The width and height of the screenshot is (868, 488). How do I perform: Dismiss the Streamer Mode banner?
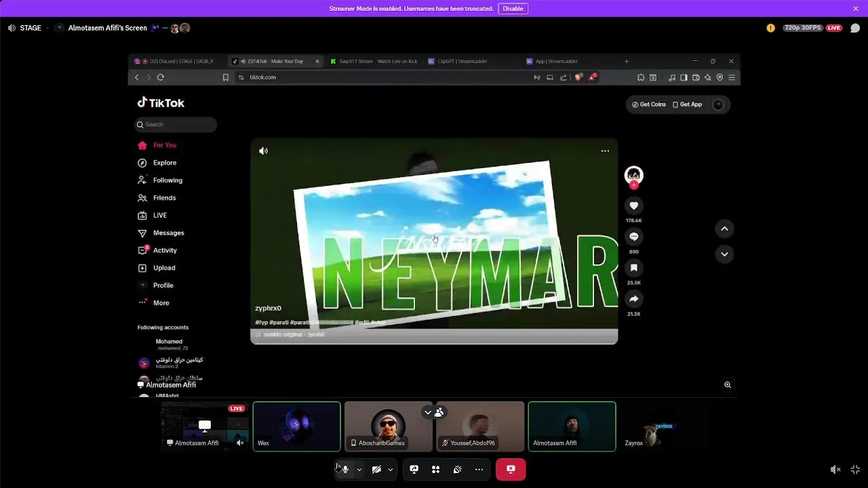coord(856,9)
